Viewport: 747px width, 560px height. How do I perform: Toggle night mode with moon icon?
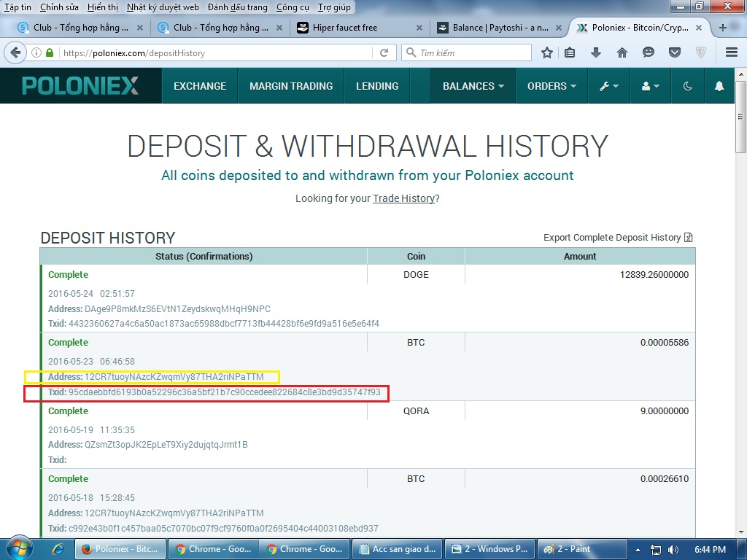point(687,86)
